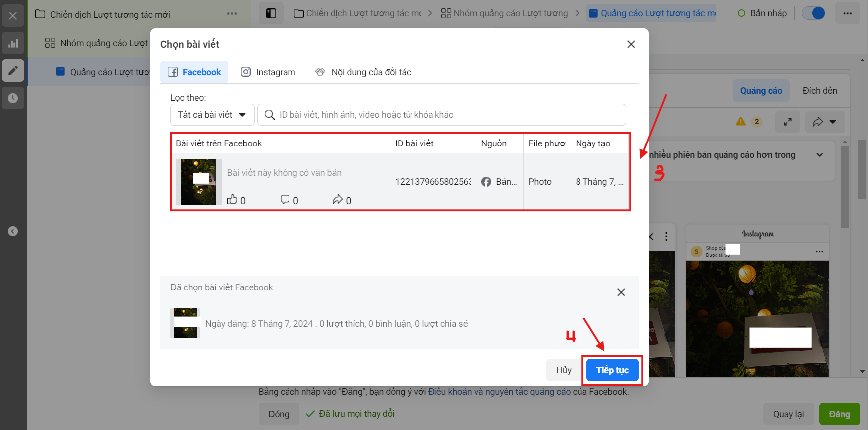Click the like thumbs-up icon in post row

(x=232, y=200)
